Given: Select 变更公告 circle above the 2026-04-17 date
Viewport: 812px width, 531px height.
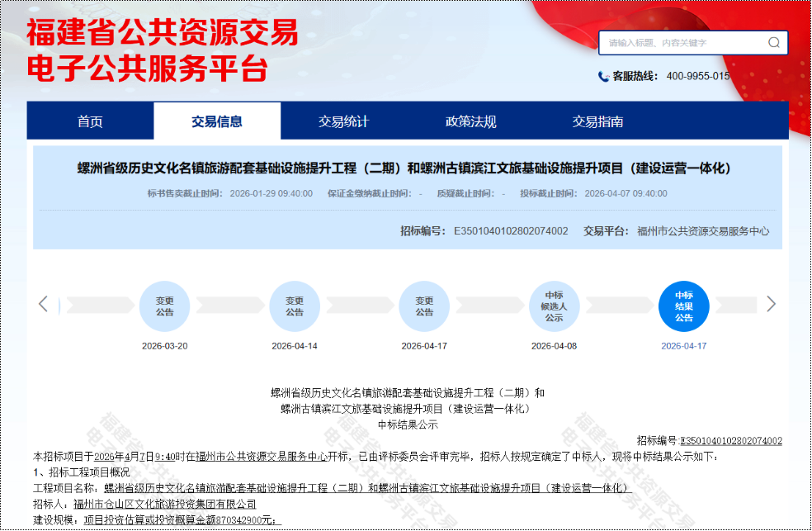Looking at the screenshot, I should point(424,306).
